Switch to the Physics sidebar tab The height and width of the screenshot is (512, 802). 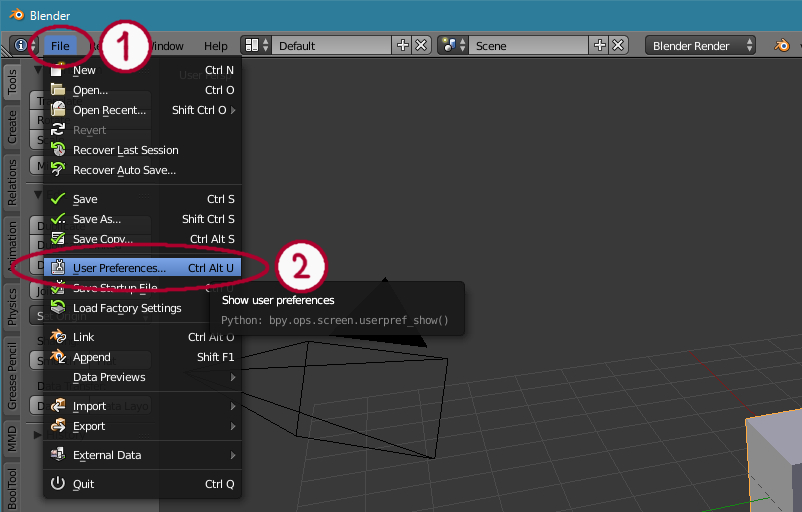click(12, 306)
